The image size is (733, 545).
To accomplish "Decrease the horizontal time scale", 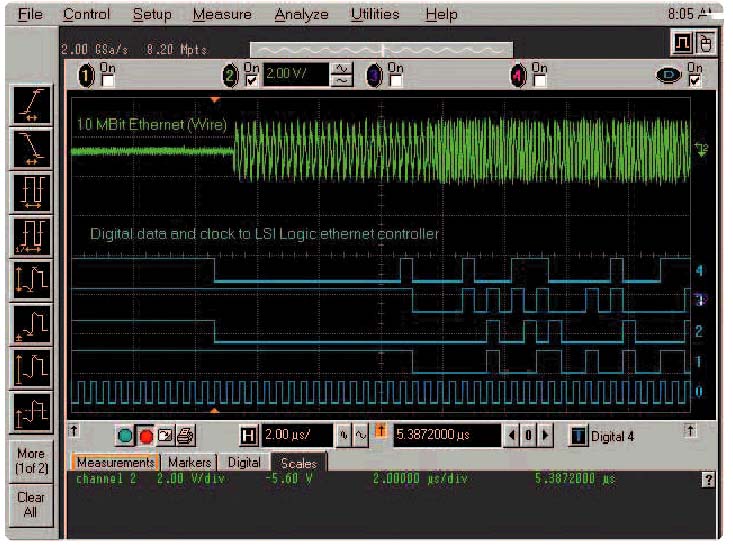I will pyautogui.click(x=361, y=435).
